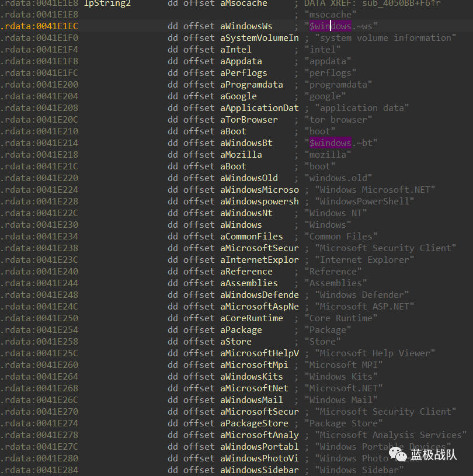Click the "google" string comment
Image resolution: width=473 pixels, height=476 pixels.
click(325, 96)
